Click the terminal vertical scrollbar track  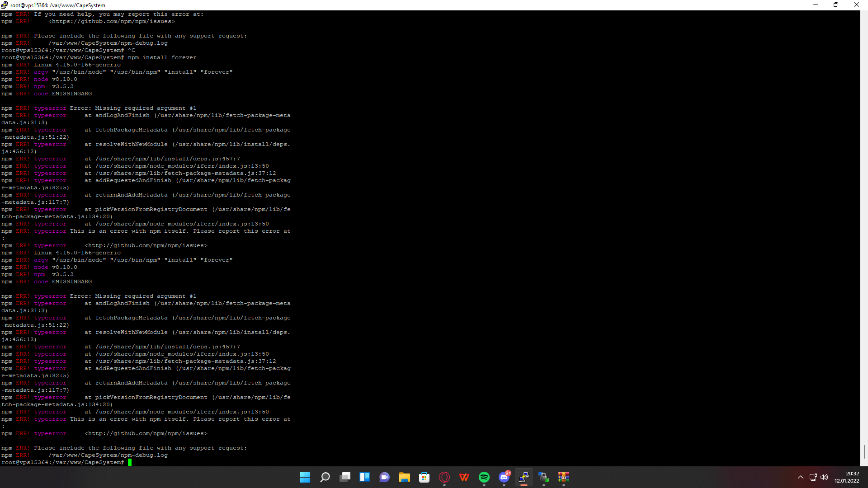tap(864, 226)
